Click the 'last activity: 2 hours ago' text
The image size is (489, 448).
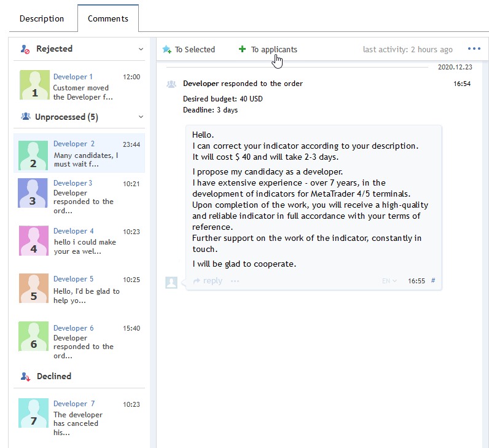point(408,50)
